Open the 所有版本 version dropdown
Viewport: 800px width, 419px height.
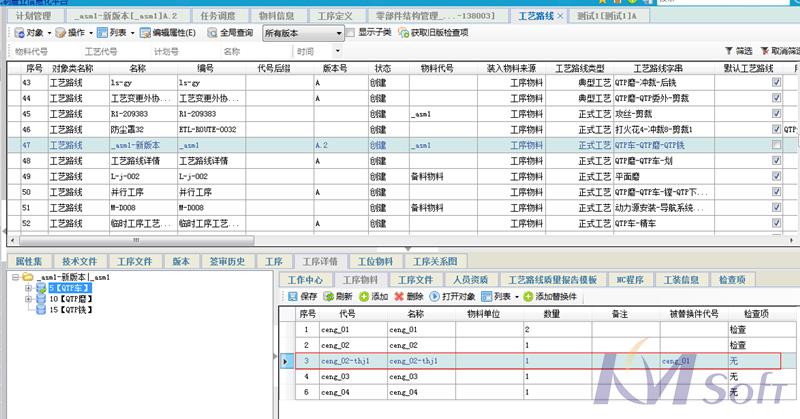(339, 33)
